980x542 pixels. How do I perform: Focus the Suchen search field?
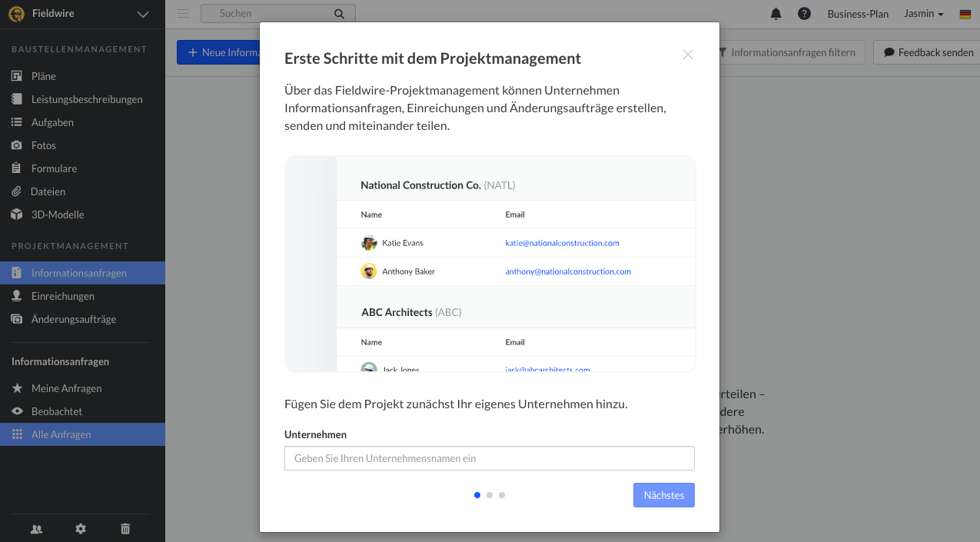click(x=278, y=13)
